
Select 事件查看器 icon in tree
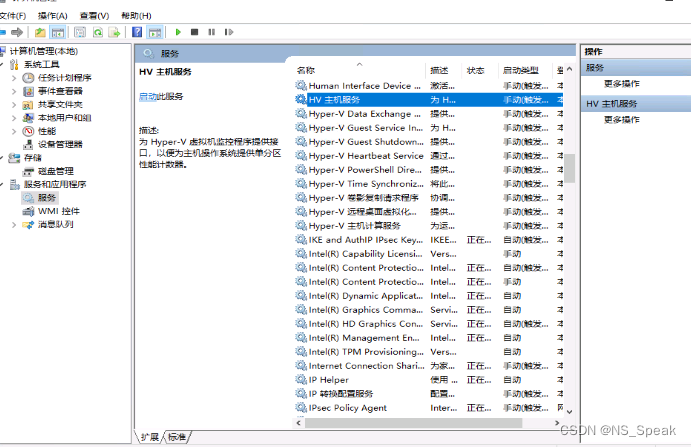28,91
